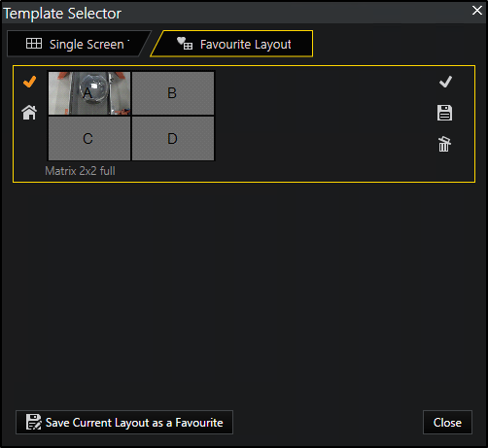Click the orange active-layout checkmark icon
The width and height of the screenshot is (488, 448).
click(x=29, y=82)
